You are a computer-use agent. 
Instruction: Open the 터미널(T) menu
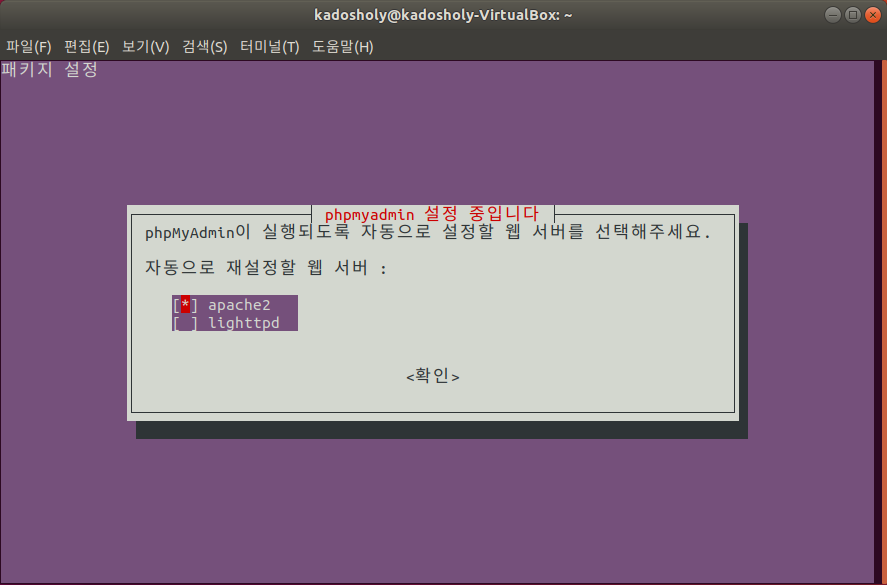pos(269,47)
